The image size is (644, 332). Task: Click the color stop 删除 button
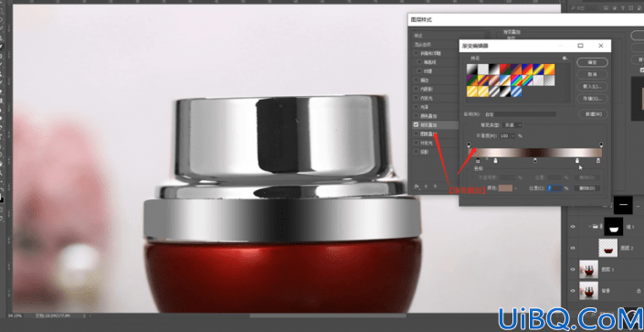(x=587, y=188)
